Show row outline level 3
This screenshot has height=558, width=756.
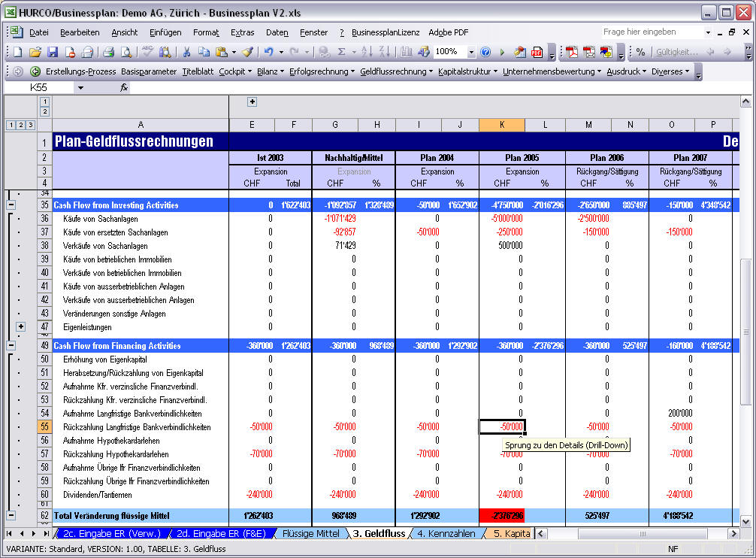30,125
